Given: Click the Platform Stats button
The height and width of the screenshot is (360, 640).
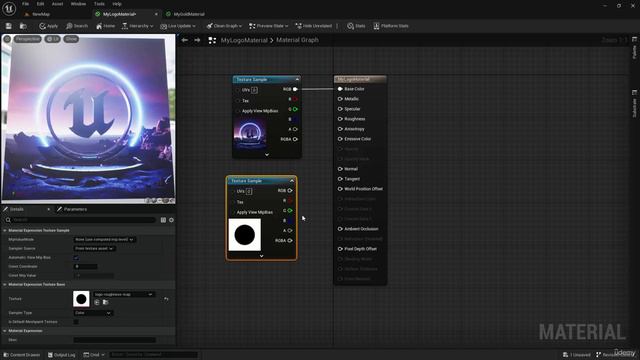Looking at the screenshot, I should coord(391,26).
